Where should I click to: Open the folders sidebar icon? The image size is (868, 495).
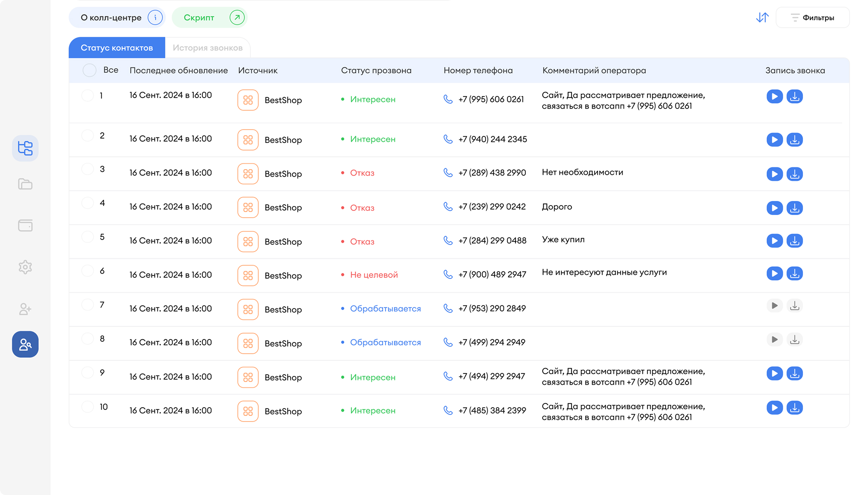click(x=25, y=184)
